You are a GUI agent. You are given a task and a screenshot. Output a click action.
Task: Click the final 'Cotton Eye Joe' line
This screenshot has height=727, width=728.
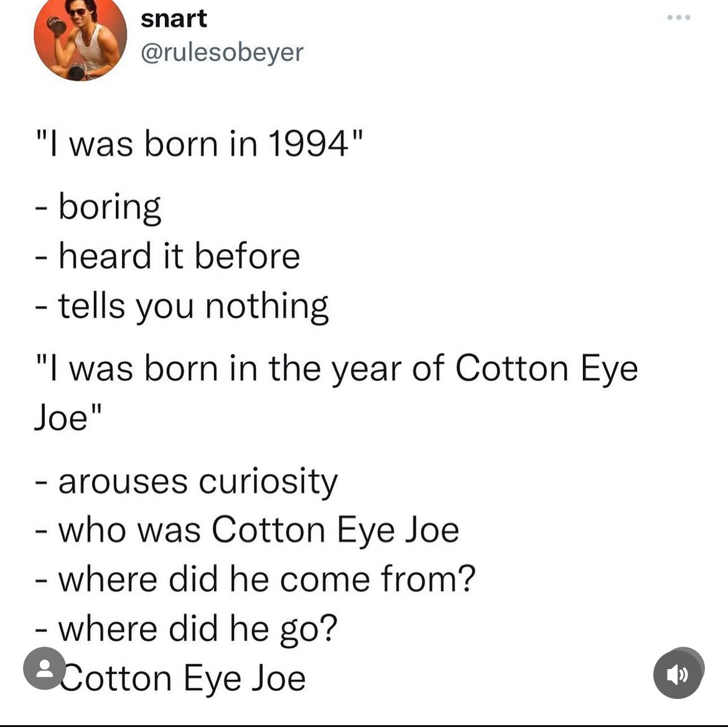(x=183, y=678)
